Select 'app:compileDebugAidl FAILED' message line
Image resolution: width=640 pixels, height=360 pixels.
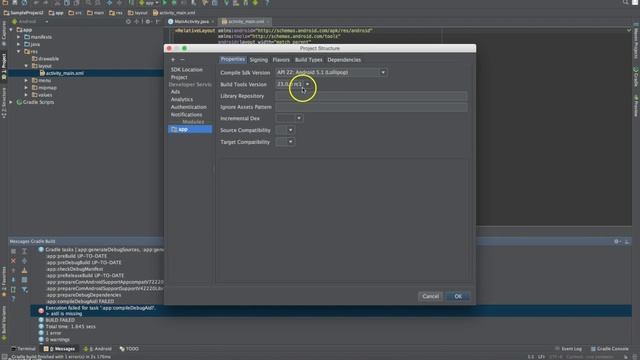coord(80,301)
